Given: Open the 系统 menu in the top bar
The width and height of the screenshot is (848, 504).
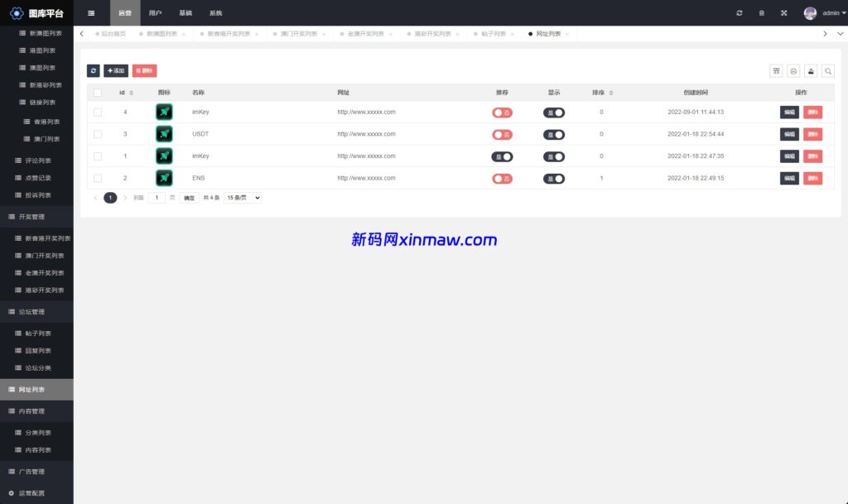Looking at the screenshot, I should [x=216, y=12].
